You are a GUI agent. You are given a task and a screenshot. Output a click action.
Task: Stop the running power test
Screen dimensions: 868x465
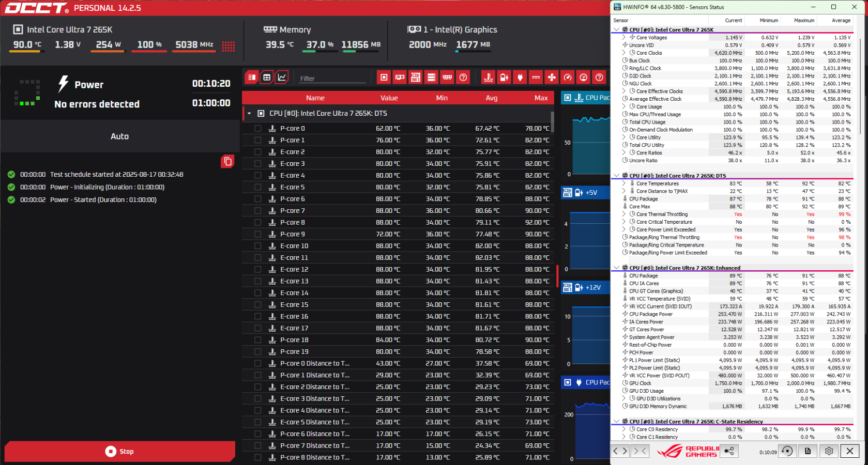pyautogui.click(x=119, y=452)
